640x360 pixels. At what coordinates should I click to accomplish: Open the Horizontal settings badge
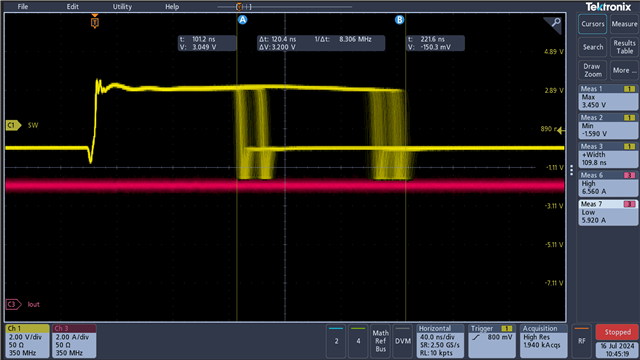pos(440,341)
